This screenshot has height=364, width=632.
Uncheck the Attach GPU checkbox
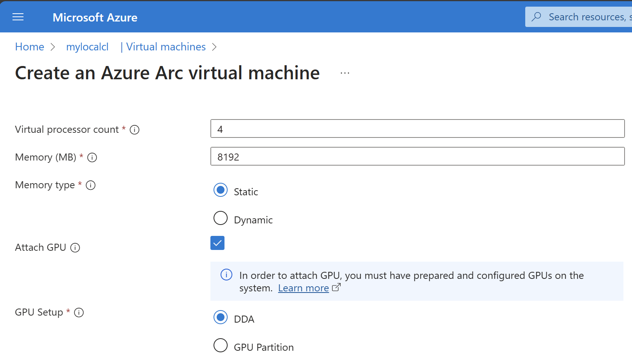pyautogui.click(x=217, y=243)
